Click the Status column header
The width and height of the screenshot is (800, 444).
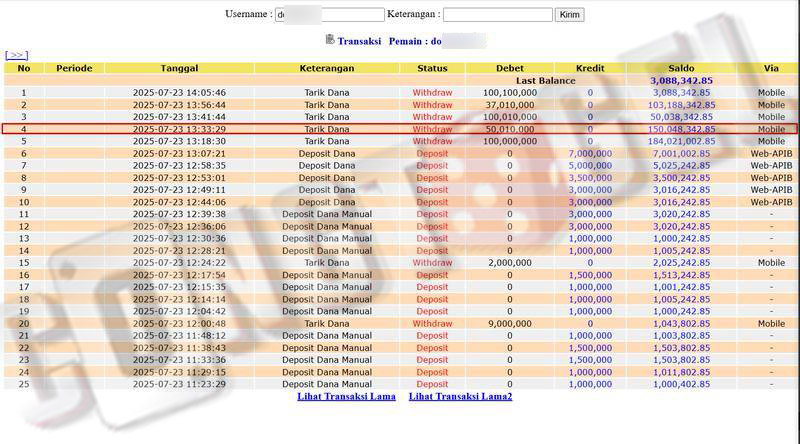[432, 68]
